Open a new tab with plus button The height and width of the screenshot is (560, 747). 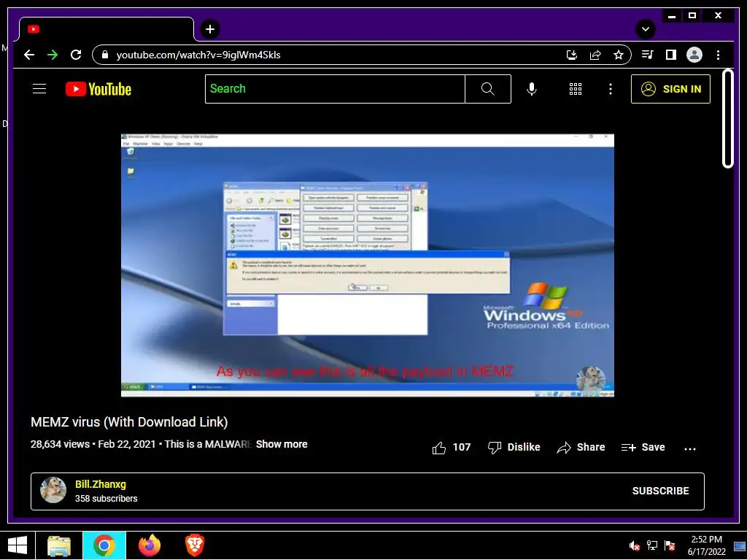210,29
